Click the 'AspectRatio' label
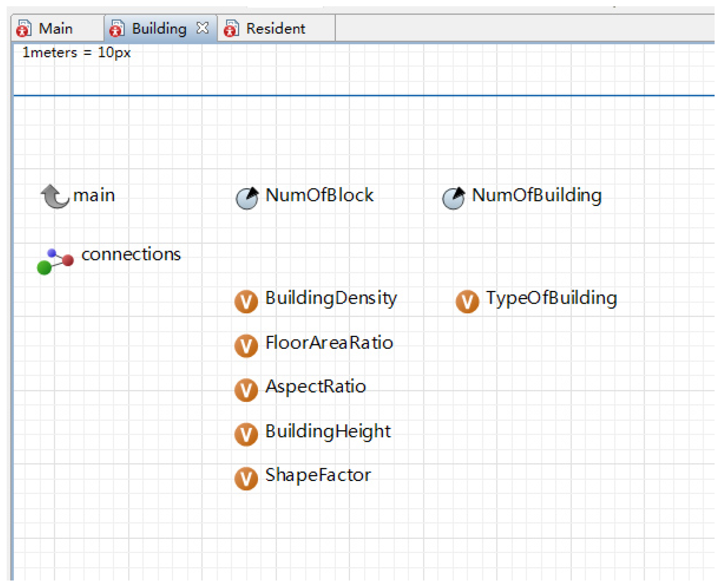The width and height of the screenshot is (720, 588). [x=316, y=387]
